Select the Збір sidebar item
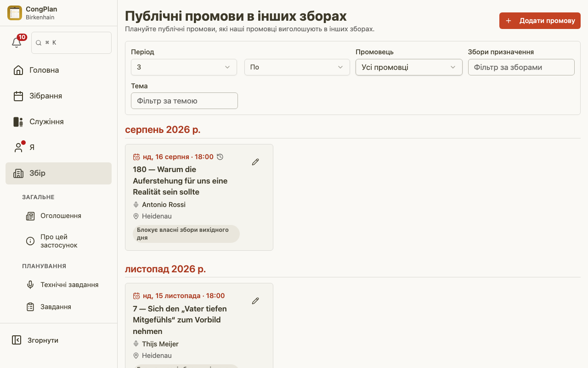The height and width of the screenshot is (368, 588). pyautogui.click(x=59, y=173)
